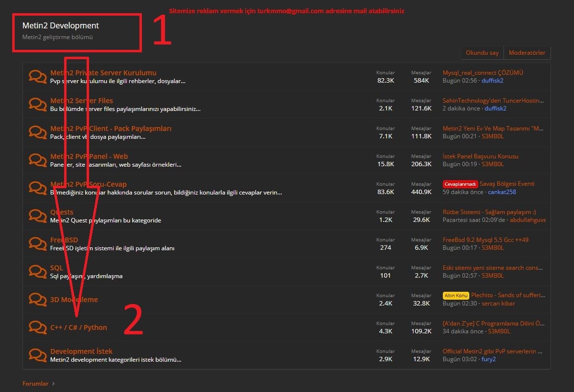Click the 82.3K Konular count
The width and height of the screenshot is (574, 392).
386,81
